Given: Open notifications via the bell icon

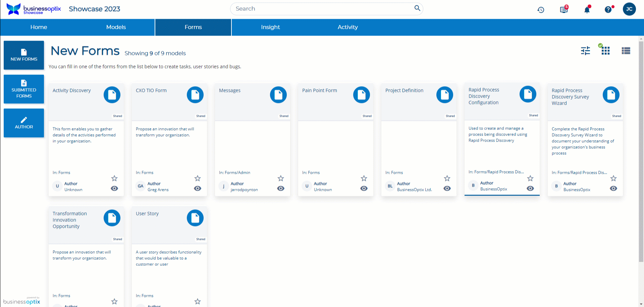Looking at the screenshot, I should (x=586, y=10).
